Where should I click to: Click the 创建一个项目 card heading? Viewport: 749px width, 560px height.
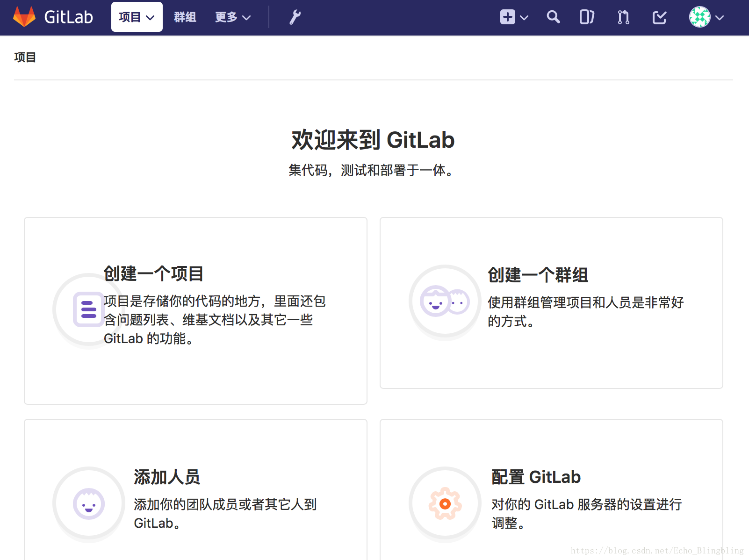[x=153, y=273]
